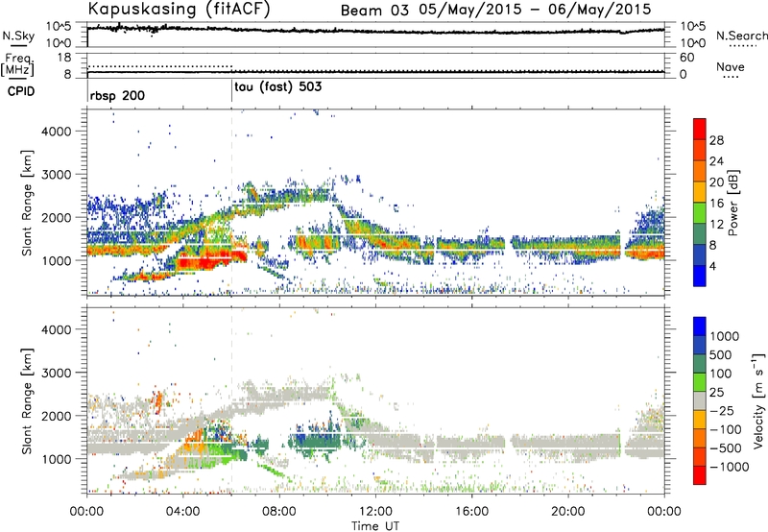Click the 20:00 time tick label
This screenshot has width=768, height=532.
[568, 512]
